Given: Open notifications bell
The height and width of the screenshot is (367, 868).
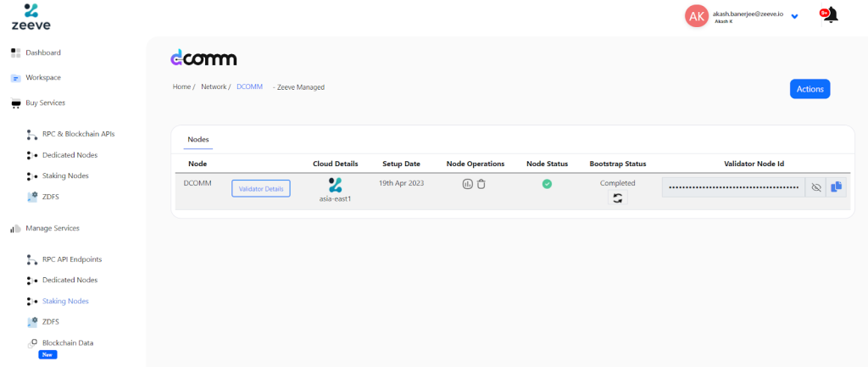Looking at the screenshot, I should coord(831,15).
